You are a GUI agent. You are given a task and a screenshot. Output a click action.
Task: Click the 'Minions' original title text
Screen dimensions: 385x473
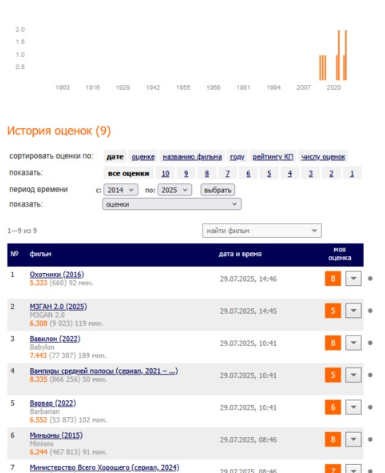click(x=41, y=444)
